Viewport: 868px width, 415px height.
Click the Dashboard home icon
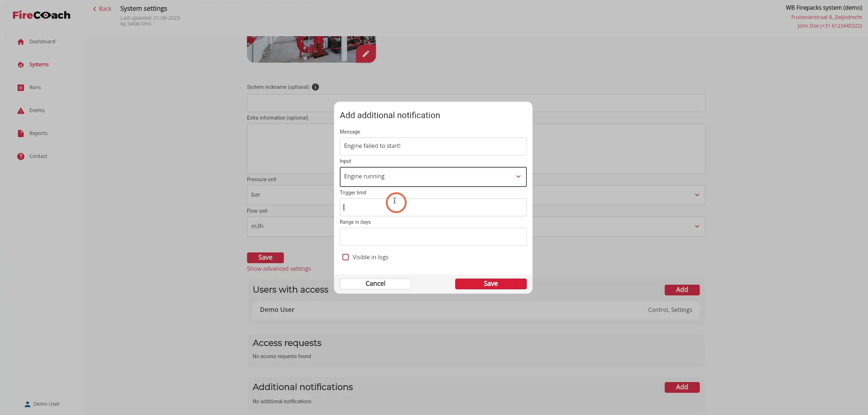pyautogui.click(x=21, y=42)
